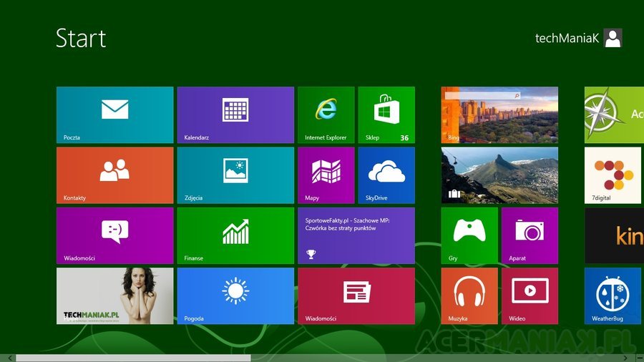Open the Wideo video tile
Image resolution: width=644 pixels, height=362 pixels.
click(x=530, y=296)
